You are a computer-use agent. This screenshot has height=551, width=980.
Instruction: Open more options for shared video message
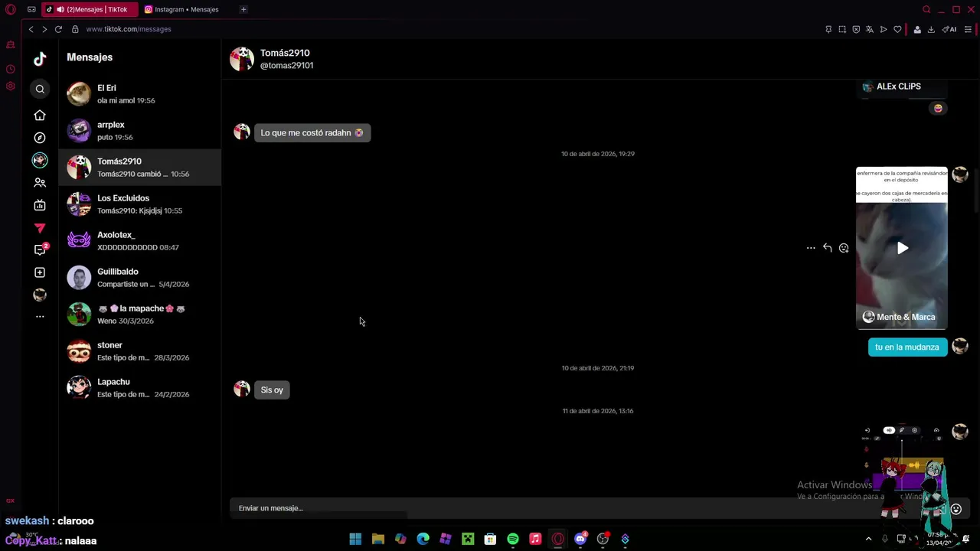[811, 248]
